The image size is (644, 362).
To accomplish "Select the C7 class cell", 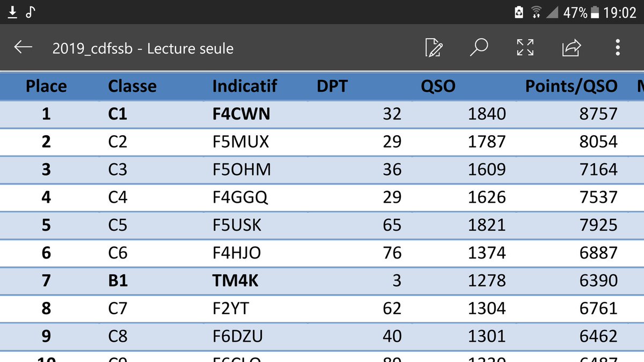I will coord(118,308).
